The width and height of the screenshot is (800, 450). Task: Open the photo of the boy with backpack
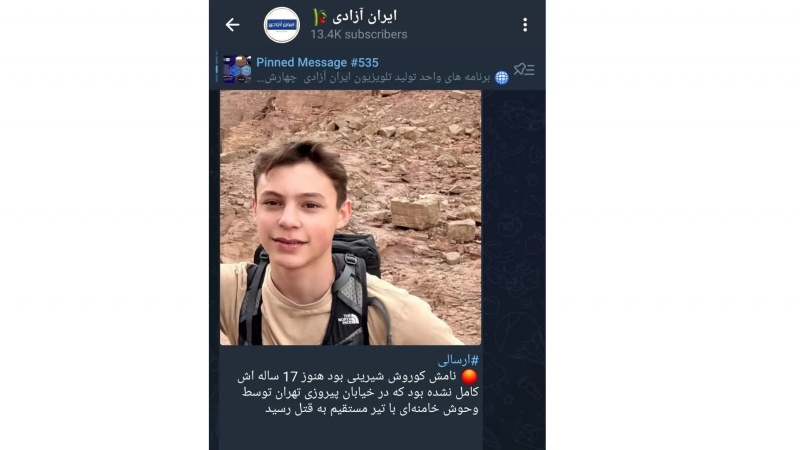(x=351, y=218)
